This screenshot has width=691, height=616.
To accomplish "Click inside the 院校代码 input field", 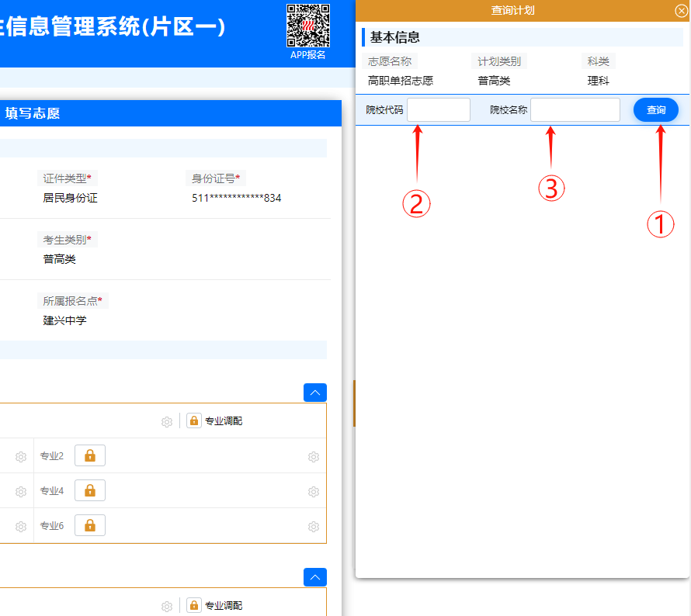I will coord(438,109).
